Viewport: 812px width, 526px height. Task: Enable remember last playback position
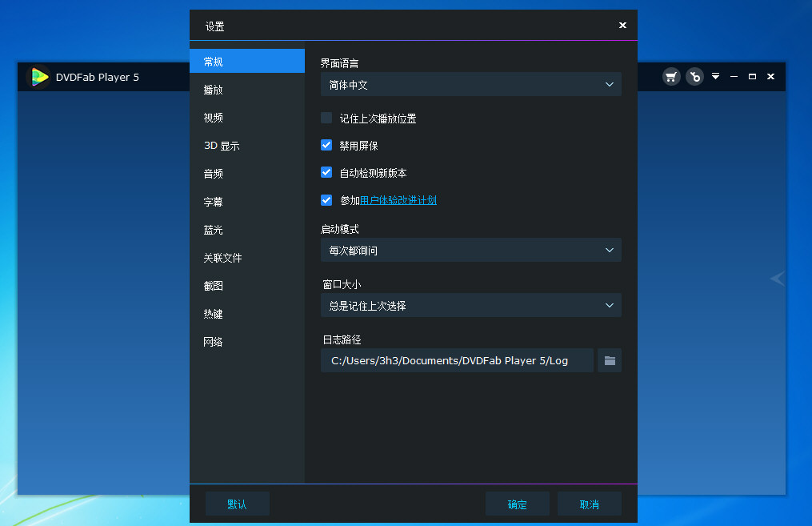point(326,117)
